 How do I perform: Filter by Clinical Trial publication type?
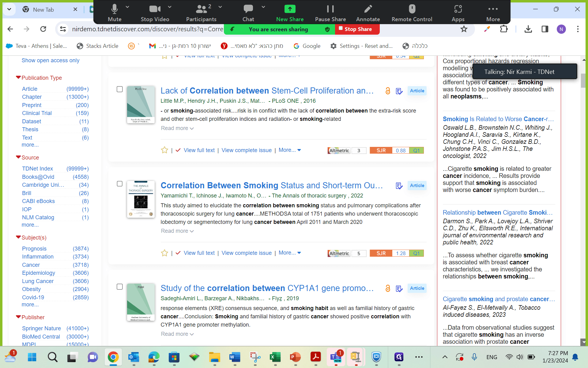[x=37, y=113]
